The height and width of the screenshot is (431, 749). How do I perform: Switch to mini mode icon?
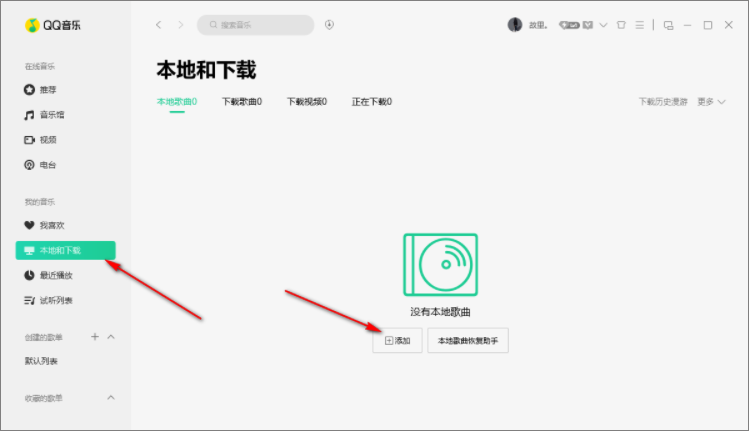pos(668,25)
